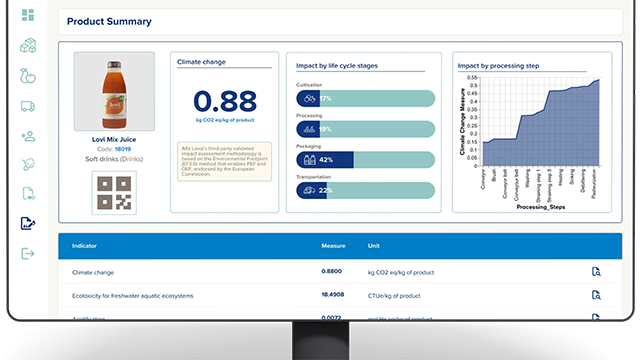Open the report edit icon in sidebar
Image resolution: width=640 pixels, height=360 pixels.
click(x=28, y=223)
